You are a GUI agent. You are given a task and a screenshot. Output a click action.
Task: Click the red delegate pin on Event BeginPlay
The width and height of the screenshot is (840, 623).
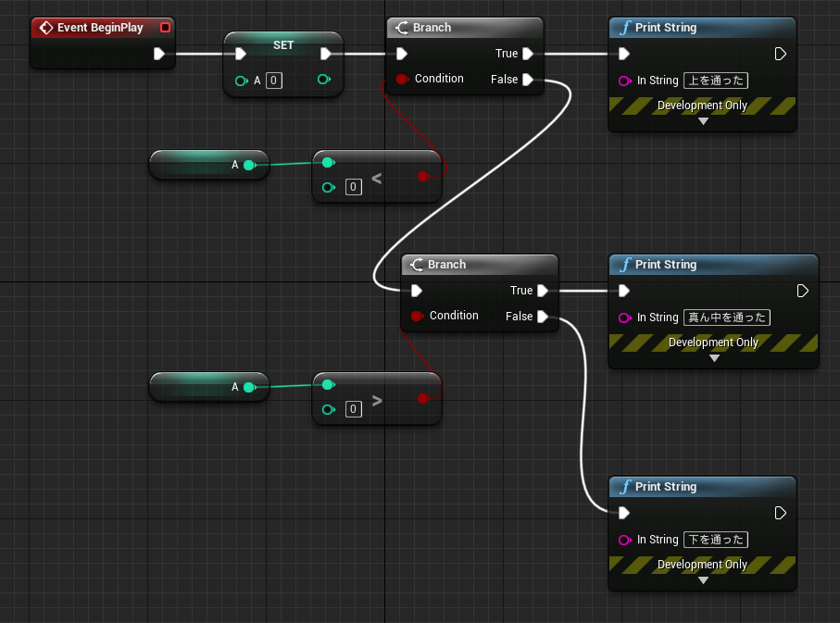point(165,28)
